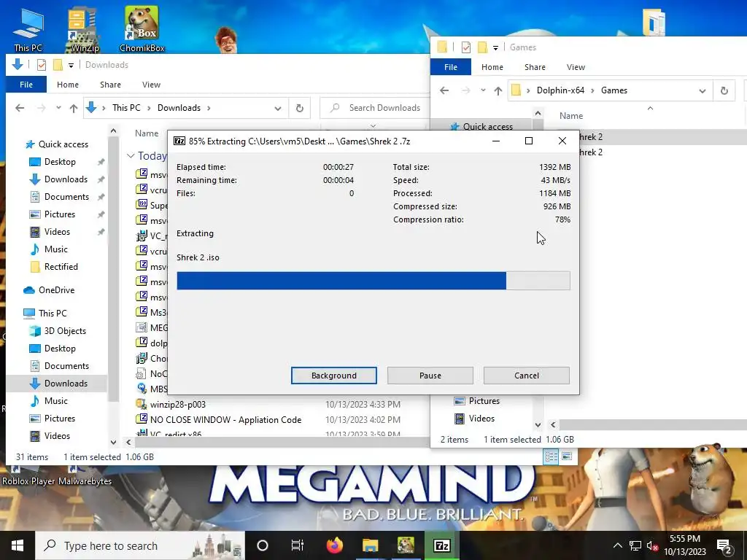Pause the Shrek 2 extraction
Viewport: 747px width, 560px height.
coord(430,376)
